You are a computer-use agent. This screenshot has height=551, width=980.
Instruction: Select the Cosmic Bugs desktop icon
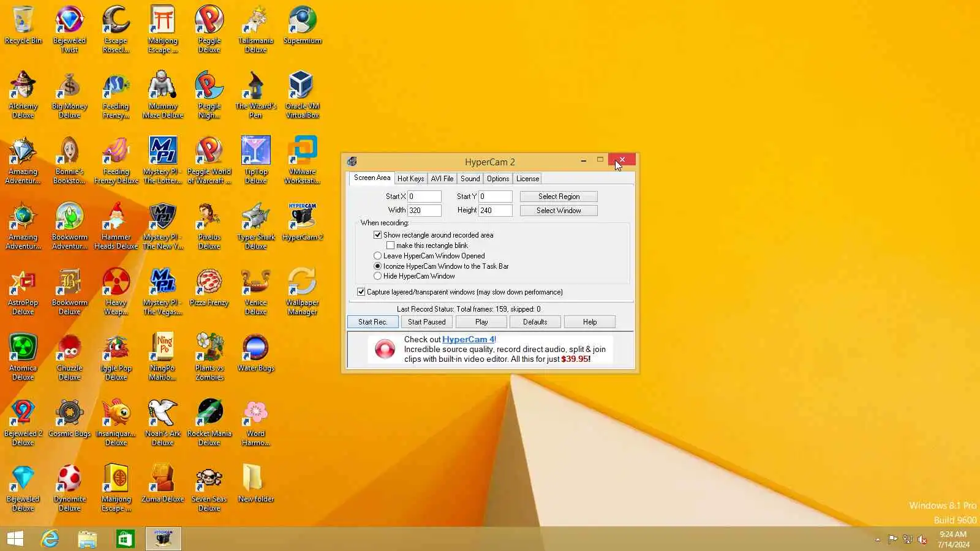tap(70, 419)
